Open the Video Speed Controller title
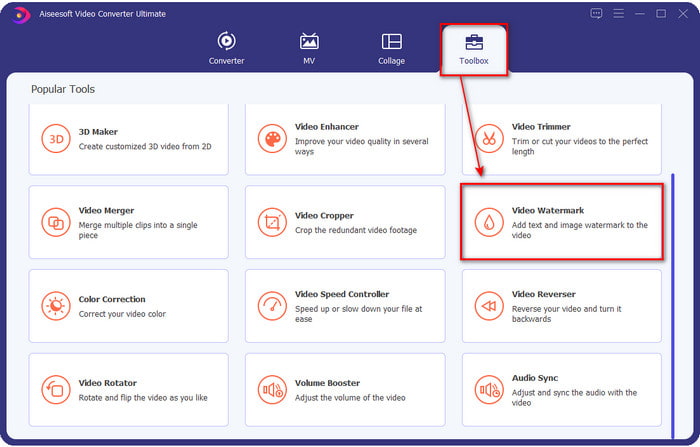700x447 pixels. click(342, 294)
